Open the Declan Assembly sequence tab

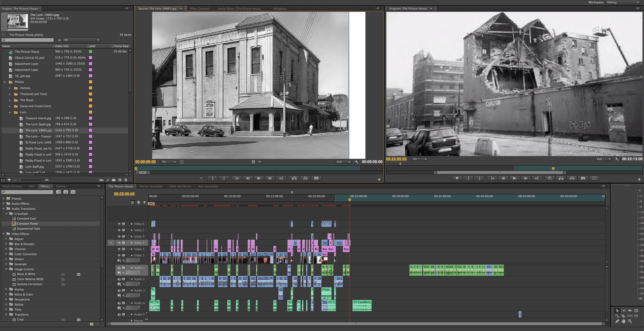(151, 186)
